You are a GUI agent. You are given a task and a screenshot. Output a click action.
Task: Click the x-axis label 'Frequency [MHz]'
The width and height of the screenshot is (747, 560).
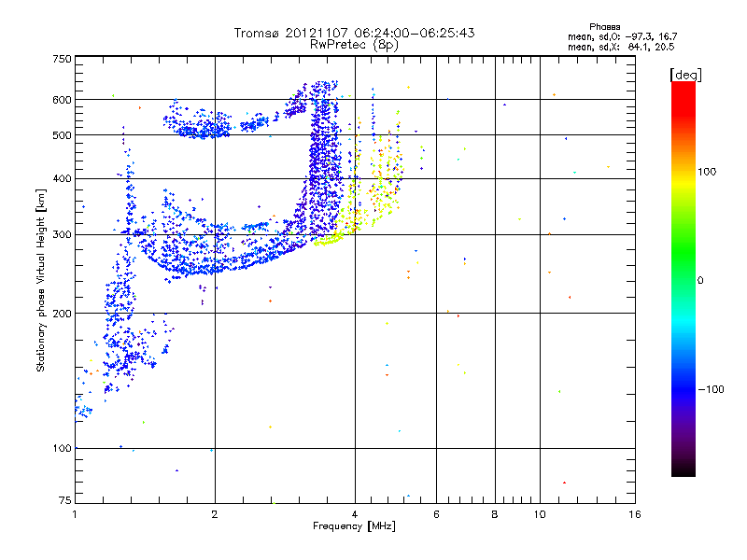point(354,526)
